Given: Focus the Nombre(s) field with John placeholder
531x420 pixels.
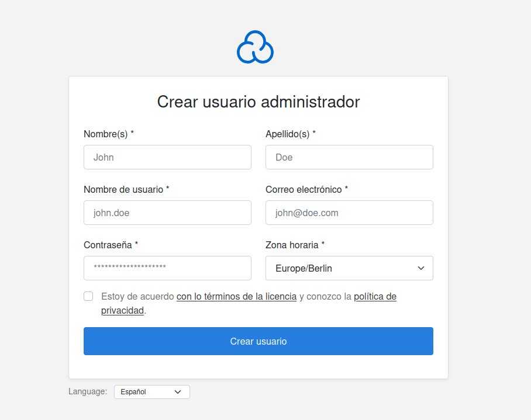Looking at the screenshot, I should click(167, 157).
